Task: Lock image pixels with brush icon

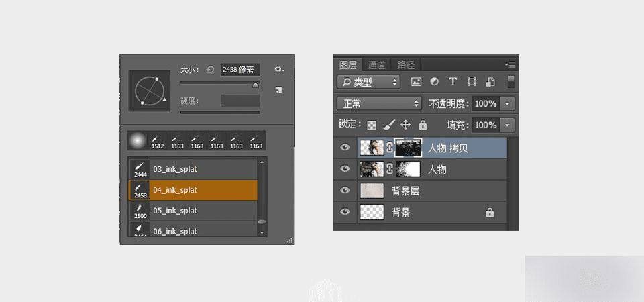Action: click(x=388, y=125)
